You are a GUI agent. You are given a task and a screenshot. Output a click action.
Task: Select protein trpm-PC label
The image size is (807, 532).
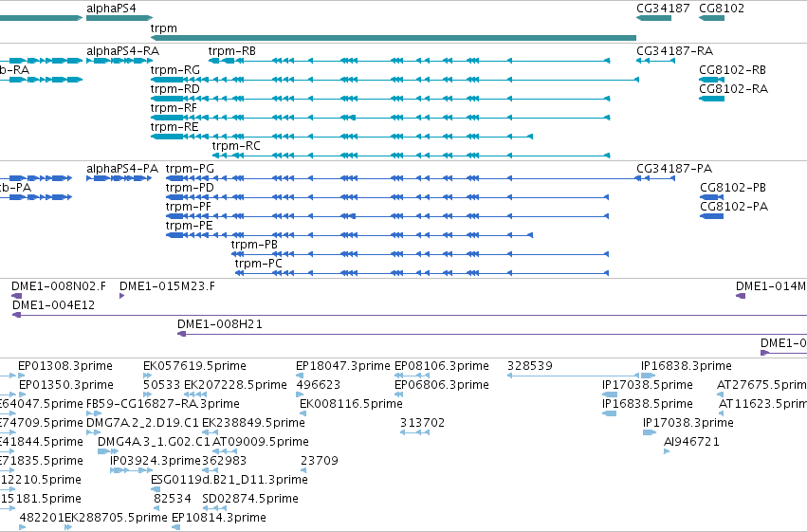pos(258,264)
